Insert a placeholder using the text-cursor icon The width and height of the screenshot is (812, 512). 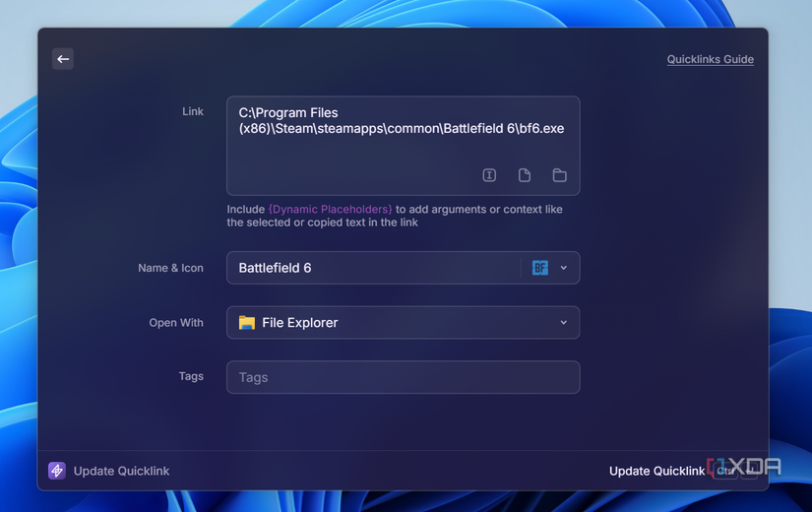pyautogui.click(x=489, y=175)
